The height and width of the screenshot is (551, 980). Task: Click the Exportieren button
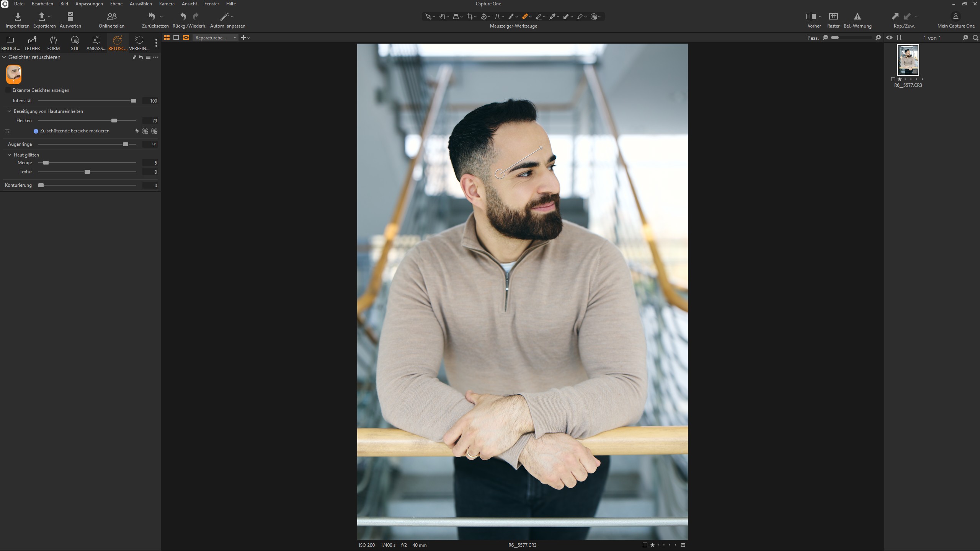[x=42, y=16]
